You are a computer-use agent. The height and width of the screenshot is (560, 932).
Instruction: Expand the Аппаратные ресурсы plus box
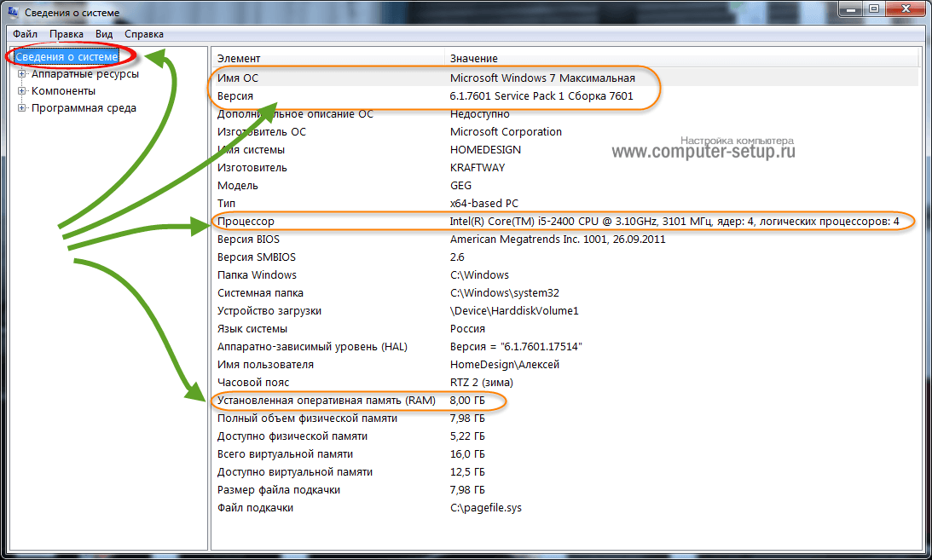point(22,74)
